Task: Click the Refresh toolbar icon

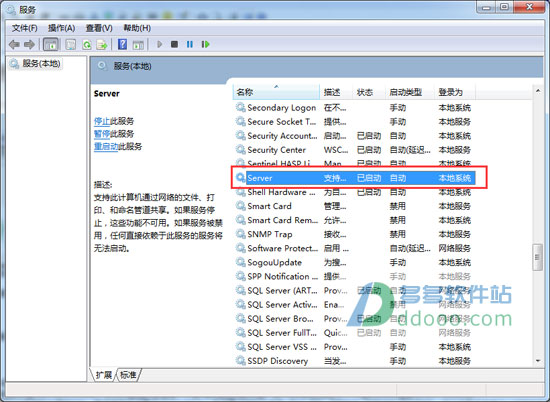Action: pyautogui.click(x=87, y=45)
